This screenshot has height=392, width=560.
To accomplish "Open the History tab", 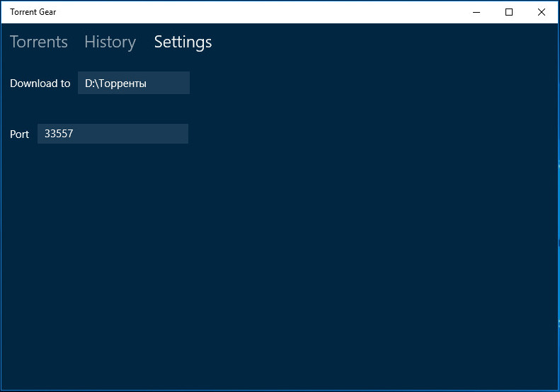I will (110, 42).
